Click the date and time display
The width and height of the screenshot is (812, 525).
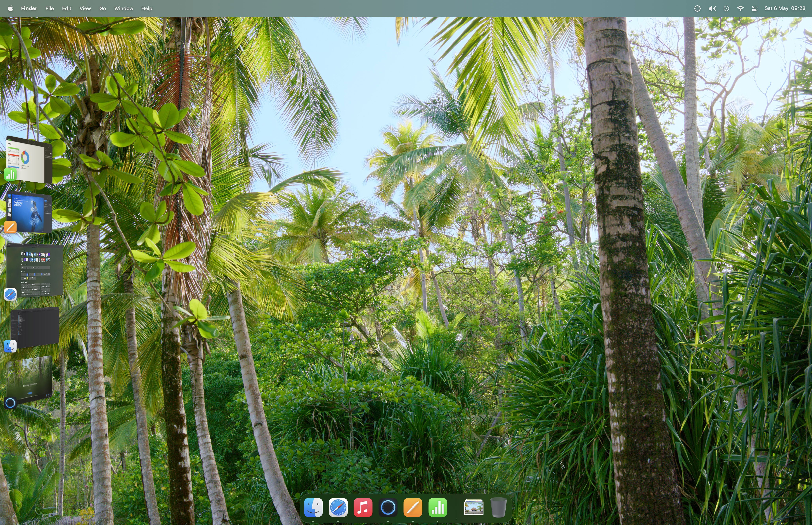[x=784, y=8]
